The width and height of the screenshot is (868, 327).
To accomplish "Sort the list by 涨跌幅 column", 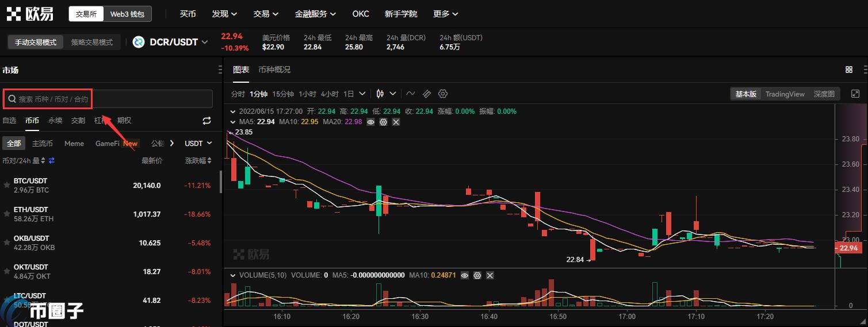I will click(x=198, y=161).
